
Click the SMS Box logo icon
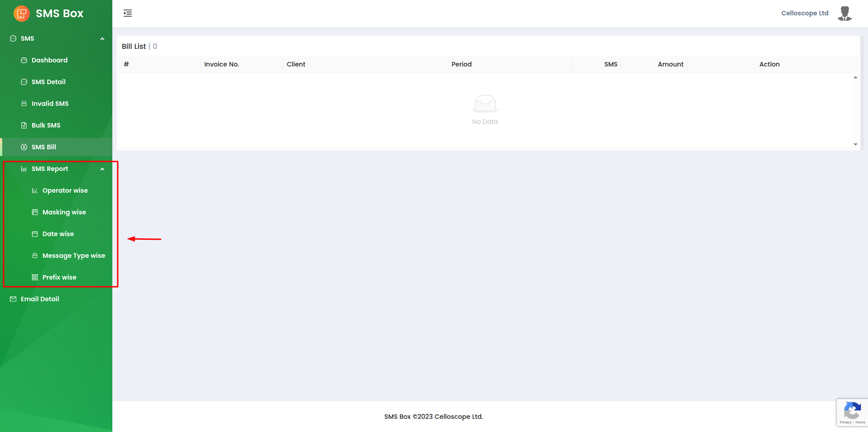coord(21,14)
